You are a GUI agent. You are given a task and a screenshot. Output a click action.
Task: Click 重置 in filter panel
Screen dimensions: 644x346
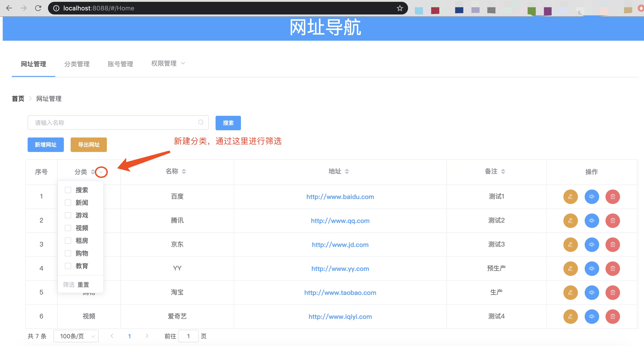tap(83, 284)
